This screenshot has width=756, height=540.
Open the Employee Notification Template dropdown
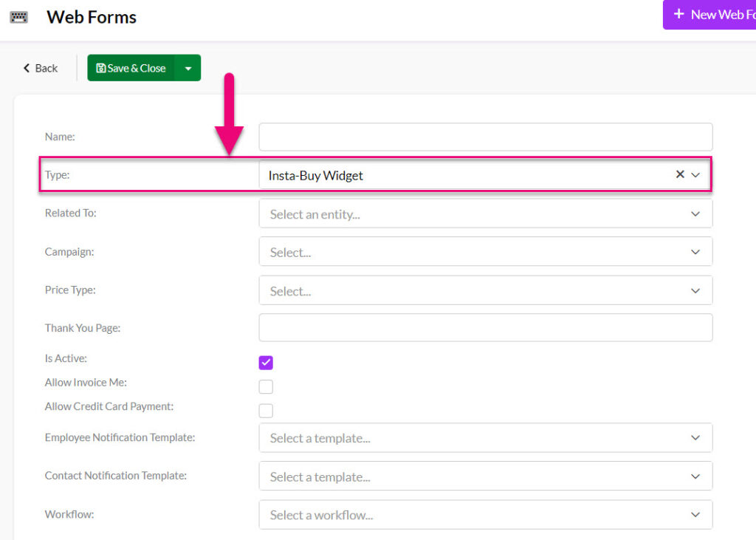pos(485,438)
